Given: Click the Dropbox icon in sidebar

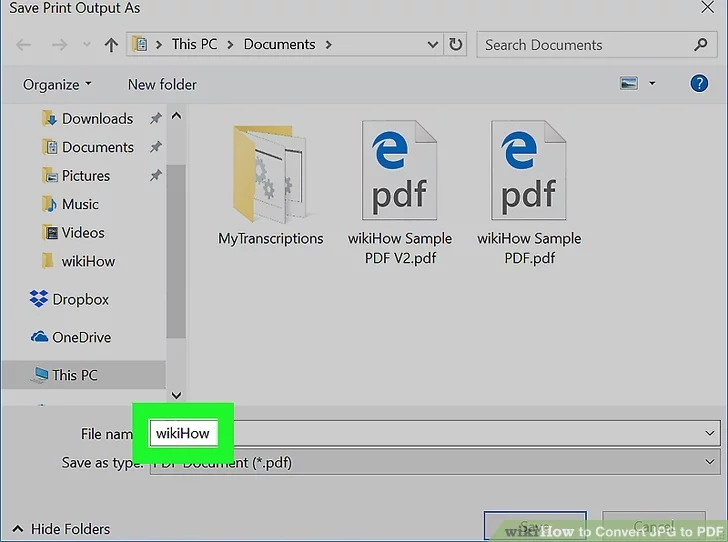Looking at the screenshot, I should [39, 299].
